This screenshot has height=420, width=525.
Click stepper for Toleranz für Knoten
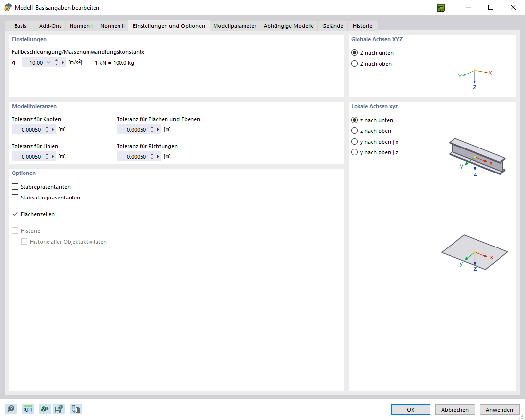pos(47,129)
